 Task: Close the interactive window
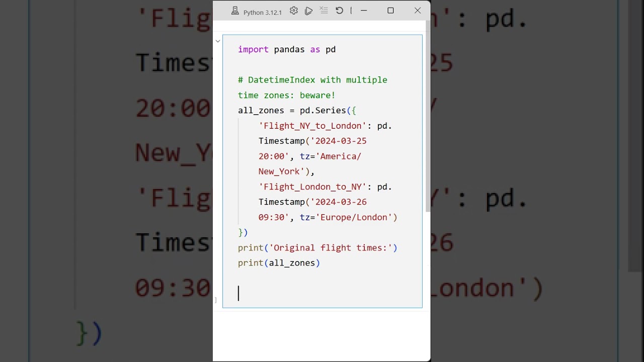pos(418,11)
